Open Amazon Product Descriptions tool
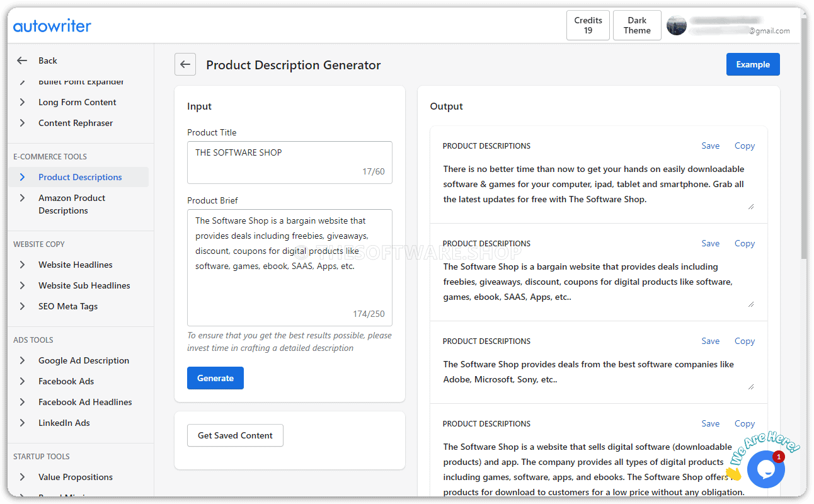 72,204
